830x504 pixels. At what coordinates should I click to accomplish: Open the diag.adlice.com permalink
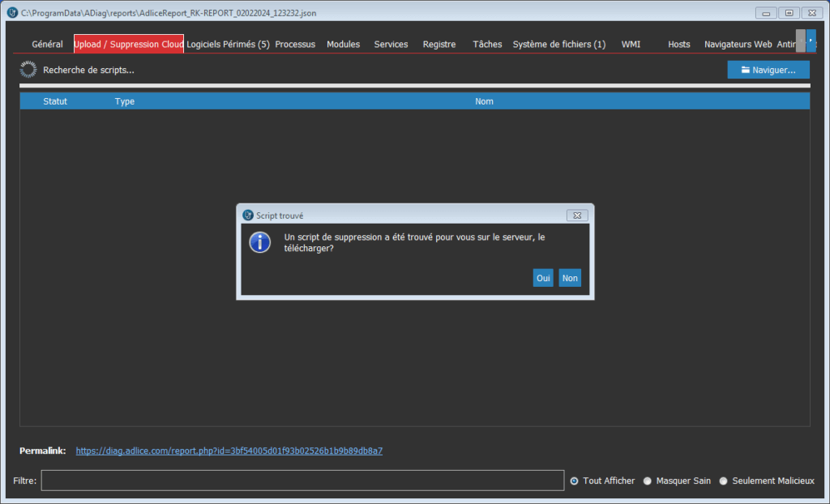coord(229,451)
